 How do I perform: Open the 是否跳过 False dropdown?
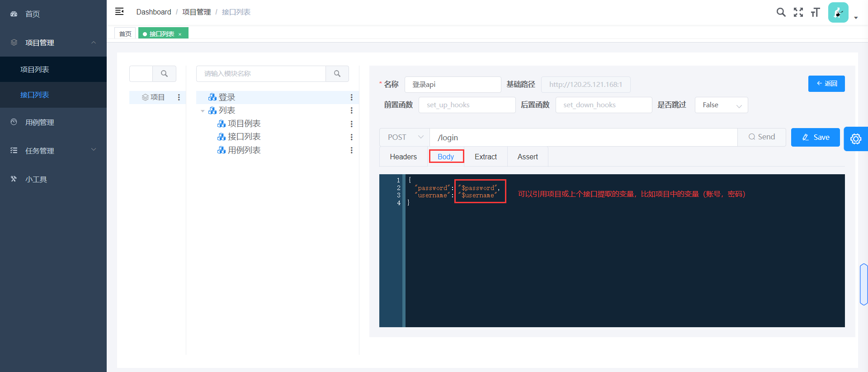click(x=721, y=105)
